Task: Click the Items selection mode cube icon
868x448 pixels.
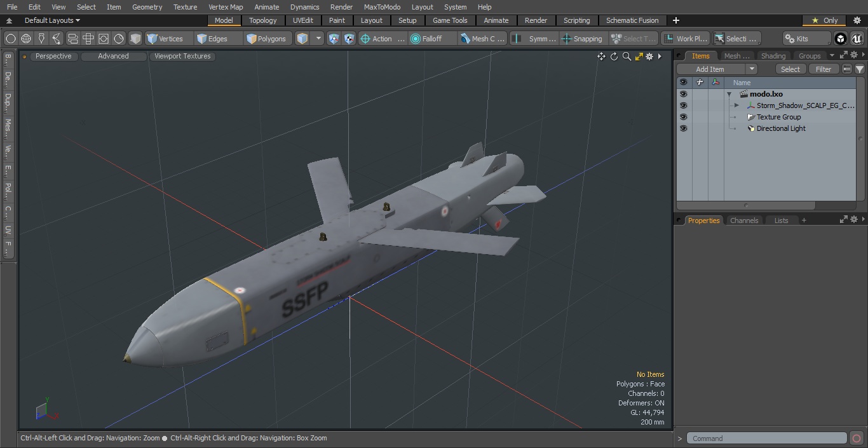Action: [302, 39]
